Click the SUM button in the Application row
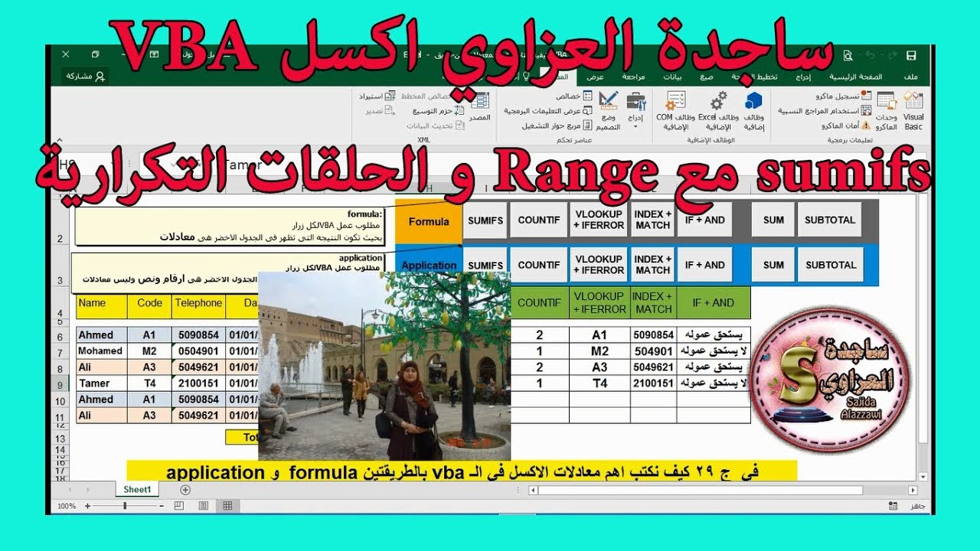 tap(773, 266)
